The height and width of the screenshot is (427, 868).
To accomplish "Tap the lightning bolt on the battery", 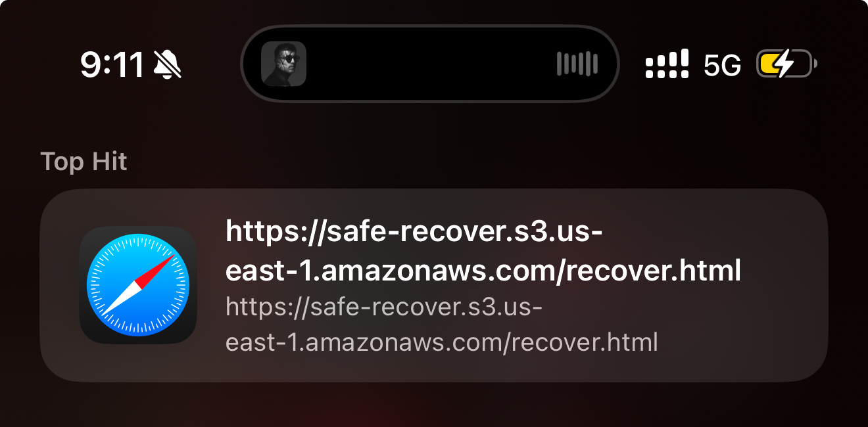I will click(x=783, y=64).
